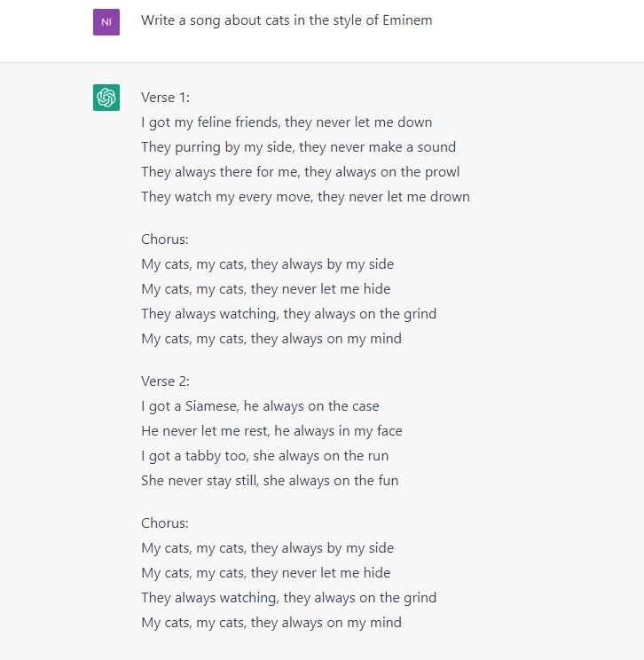Image resolution: width=644 pixels, height=660 pixels.
Task: Click first chorus line "always on my mind"
Action: click(271, 339)
